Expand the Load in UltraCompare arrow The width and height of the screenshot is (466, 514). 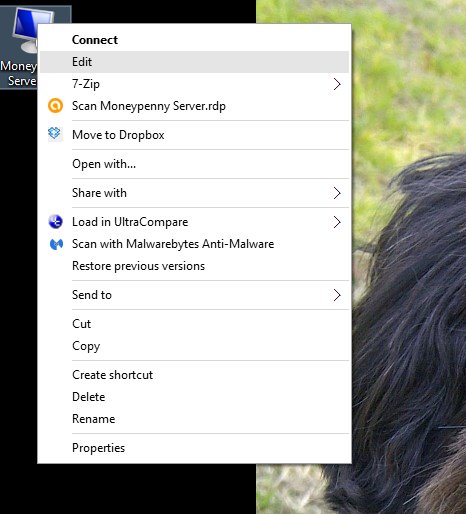(x=337, y=222)
